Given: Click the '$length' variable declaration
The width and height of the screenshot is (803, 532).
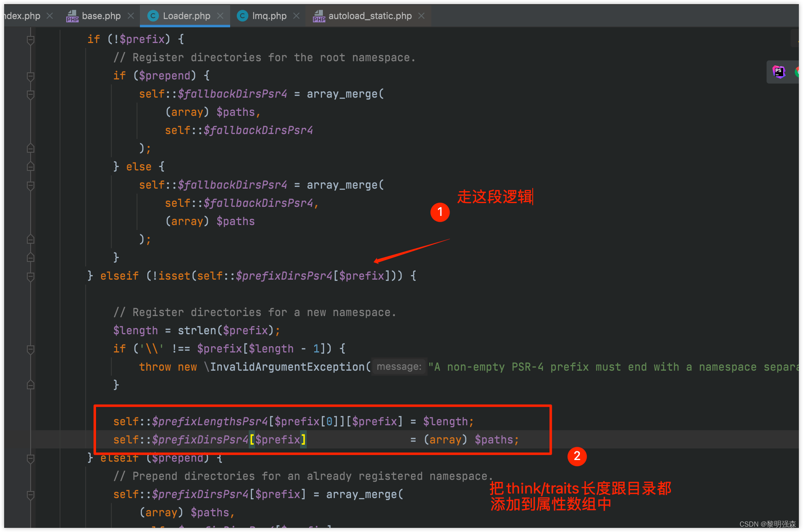Looking at the screenshot, I should coord(135,331).
